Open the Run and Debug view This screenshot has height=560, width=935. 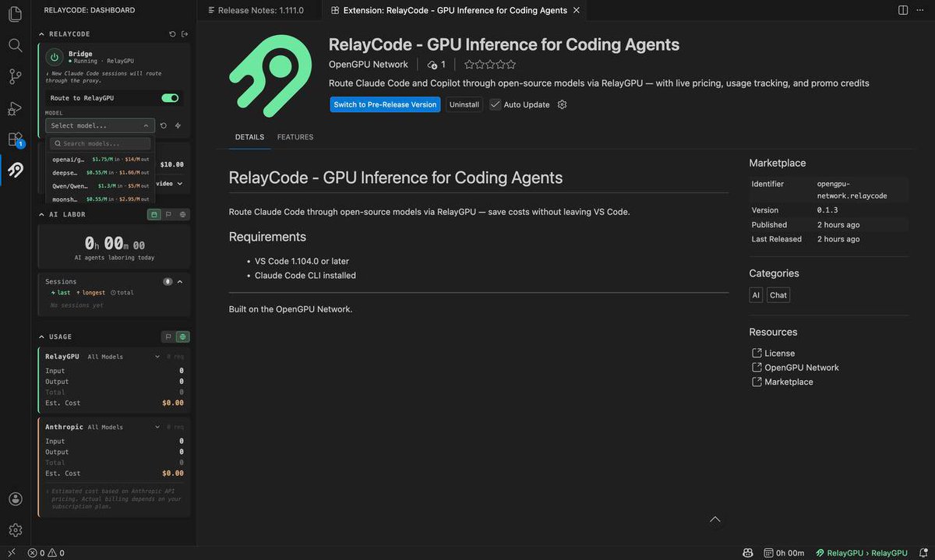[15, 108]
